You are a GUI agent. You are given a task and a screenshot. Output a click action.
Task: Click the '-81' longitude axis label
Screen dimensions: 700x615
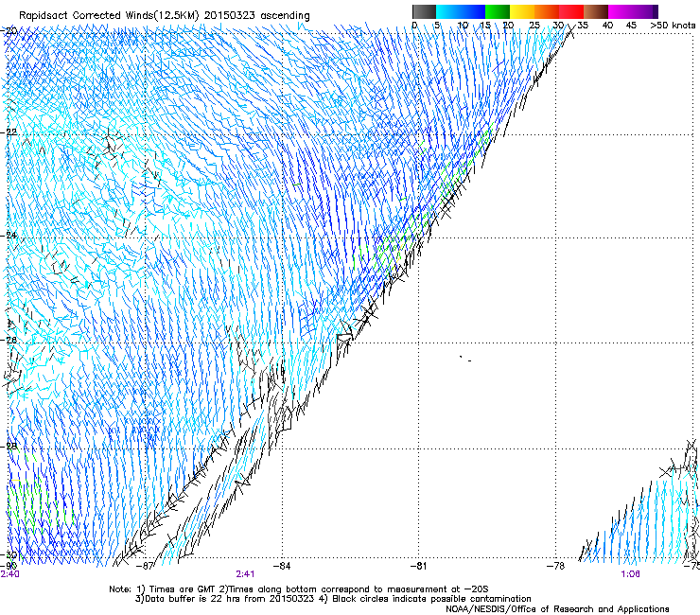pos(418,566)
